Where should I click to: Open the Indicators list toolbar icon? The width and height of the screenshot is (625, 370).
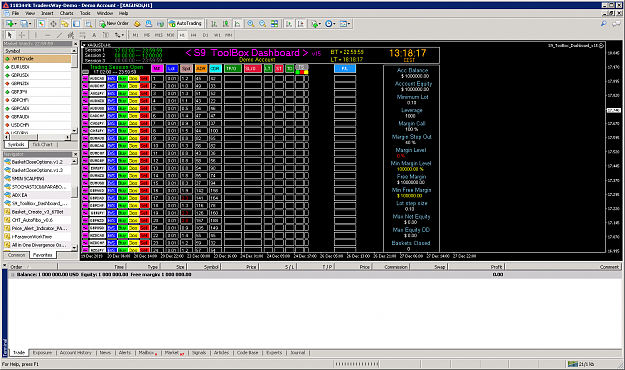(314, 24)
